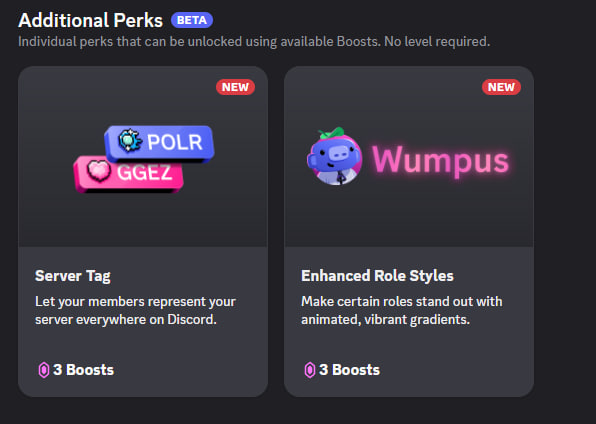596x424 pixels.
Task: Select the 3 Boosts cost on Server Tag
Action: point(83,370)
